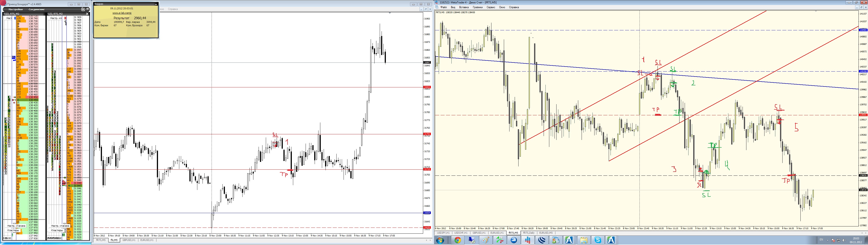Minimize the Финрез widget
Image resolution: width=868 pixels, height=245 pixels.
coord(156,4)
